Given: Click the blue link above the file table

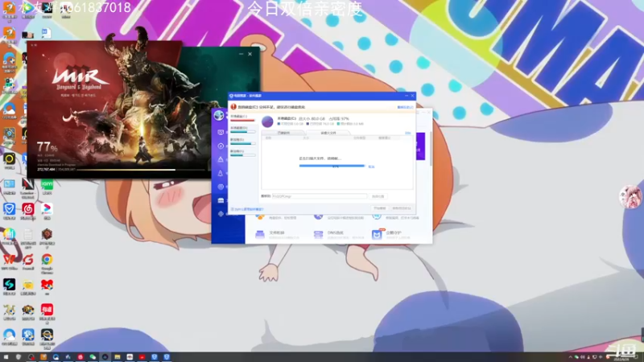Looking at the screenshot, I should (408, 133).
